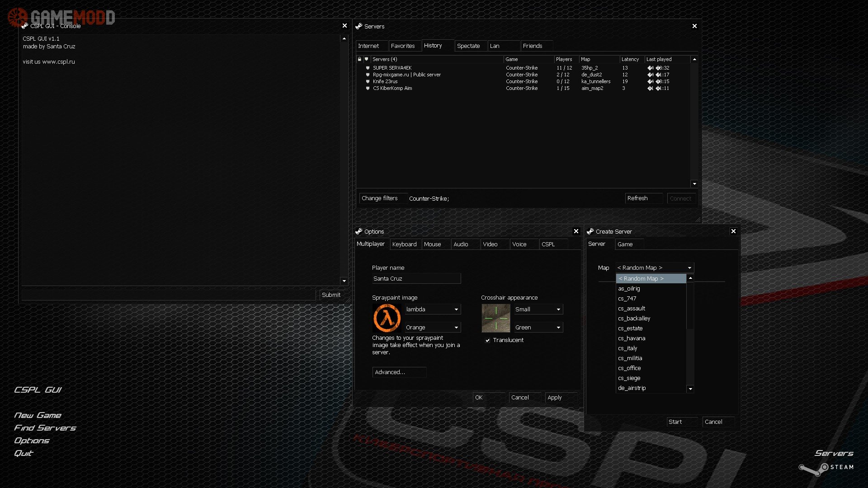This screenshot has width=868, height=488.
Task: Click the lock column header icon
Action: click(359, 59)
